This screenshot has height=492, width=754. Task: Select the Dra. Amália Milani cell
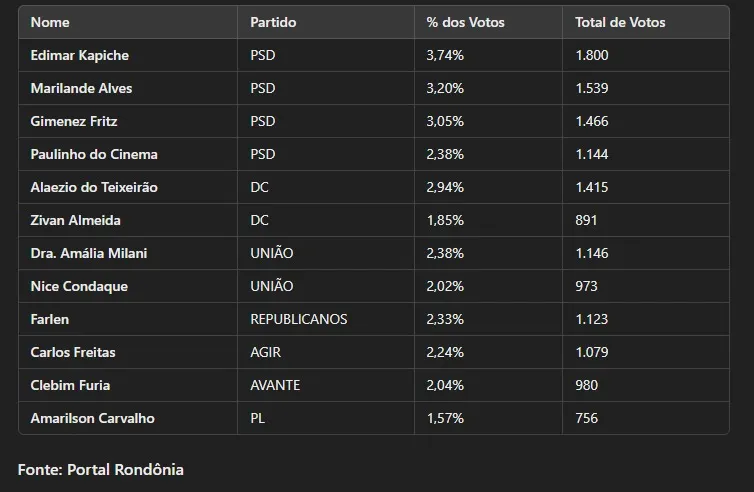[x=88, y=253]
